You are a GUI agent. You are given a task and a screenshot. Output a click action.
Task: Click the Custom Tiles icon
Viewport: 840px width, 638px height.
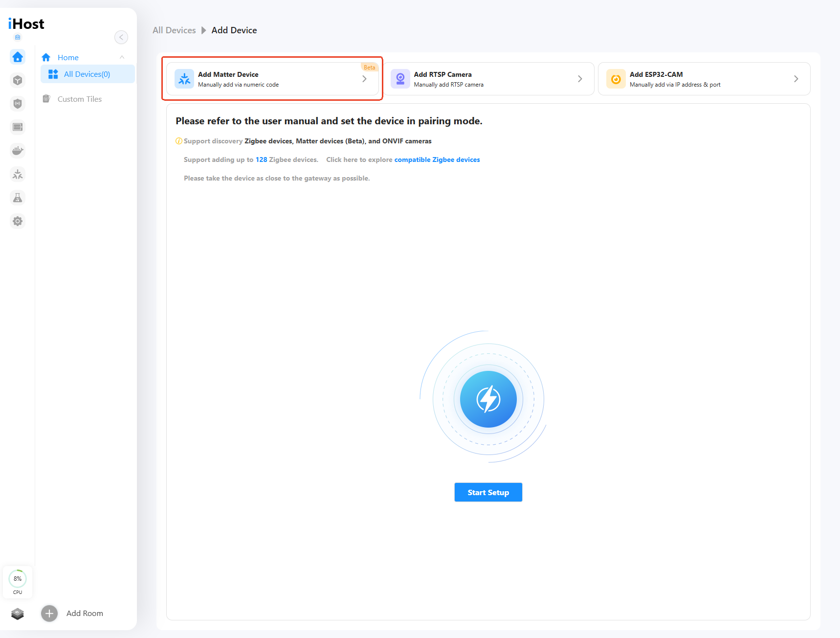(46, 99)
